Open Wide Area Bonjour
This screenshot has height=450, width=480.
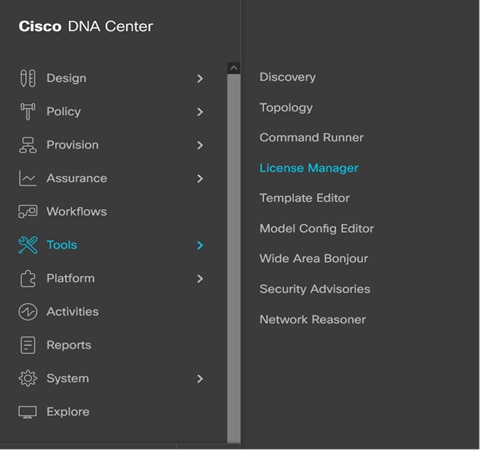click(x=314, y=259)
